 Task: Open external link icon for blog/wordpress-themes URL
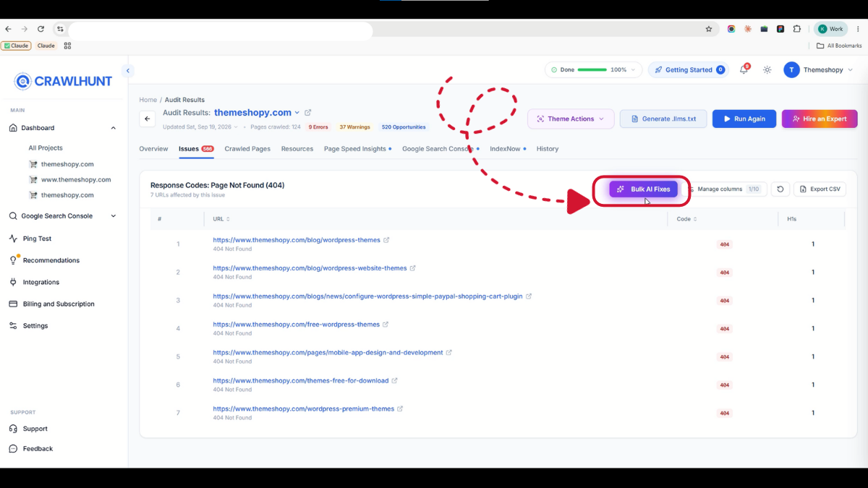[386, 240]
